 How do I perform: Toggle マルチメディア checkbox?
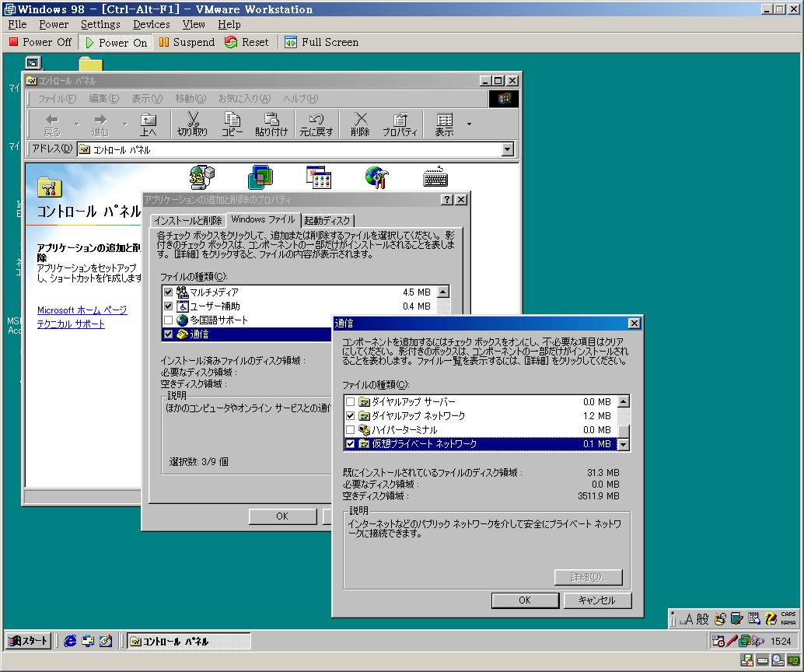click(168, 292)
